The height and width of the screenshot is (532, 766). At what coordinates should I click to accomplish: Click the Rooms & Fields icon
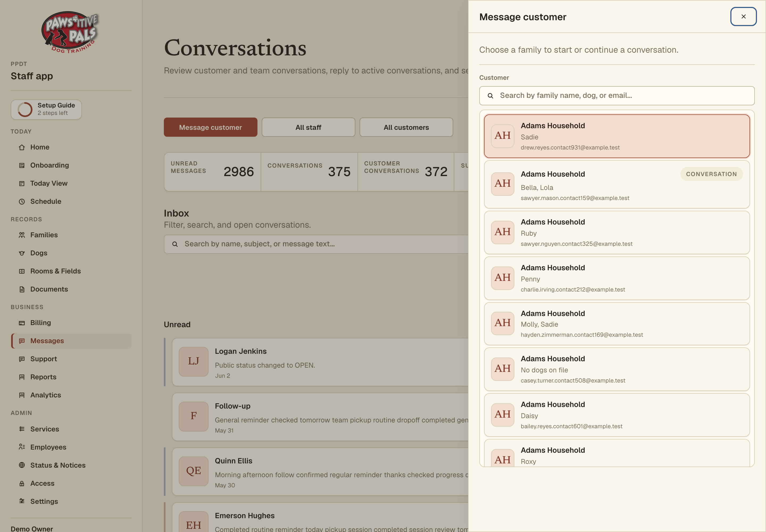pyautogui.click(x=22, y=271)
